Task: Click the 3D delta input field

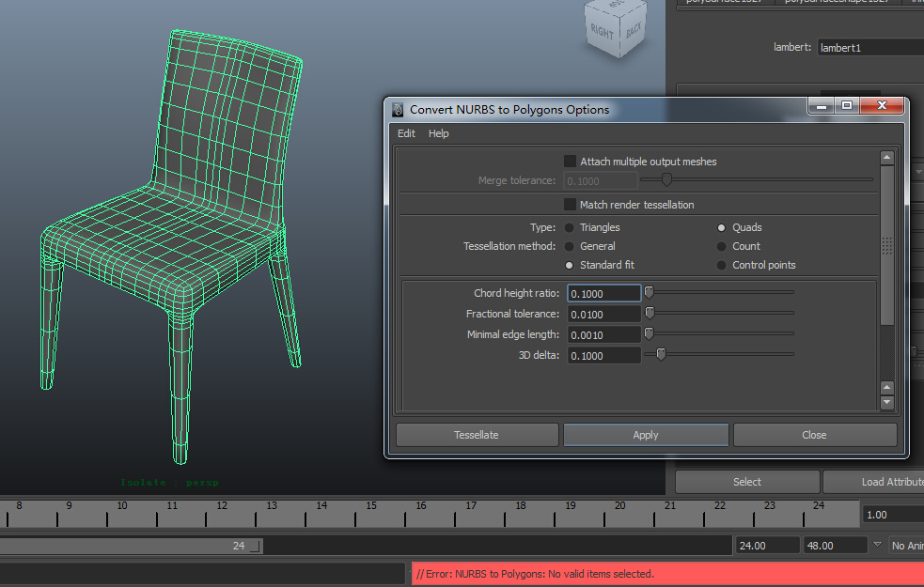Action: [604, 355]
